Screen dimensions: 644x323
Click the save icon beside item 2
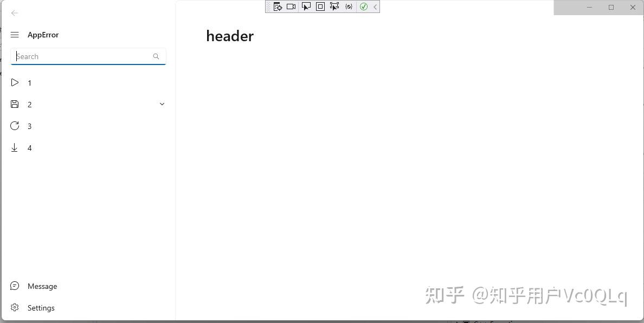[15, 104]
